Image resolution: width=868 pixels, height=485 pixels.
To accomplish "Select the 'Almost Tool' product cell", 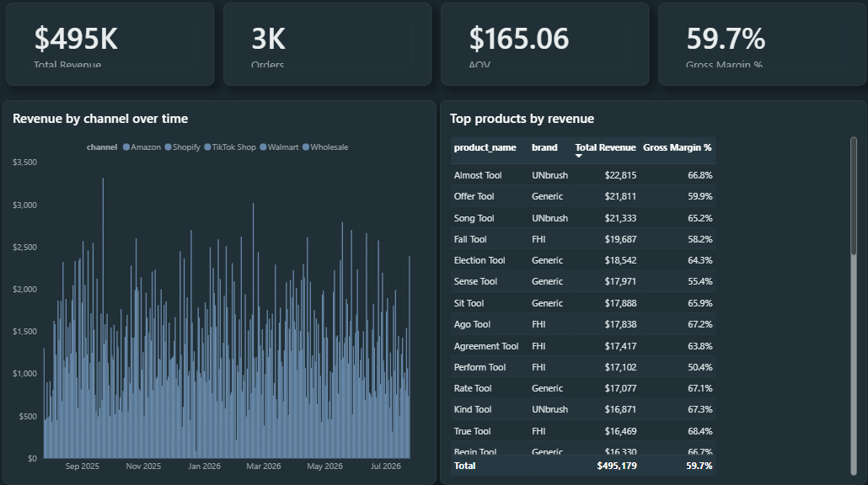I will click(x=478, y=175).
